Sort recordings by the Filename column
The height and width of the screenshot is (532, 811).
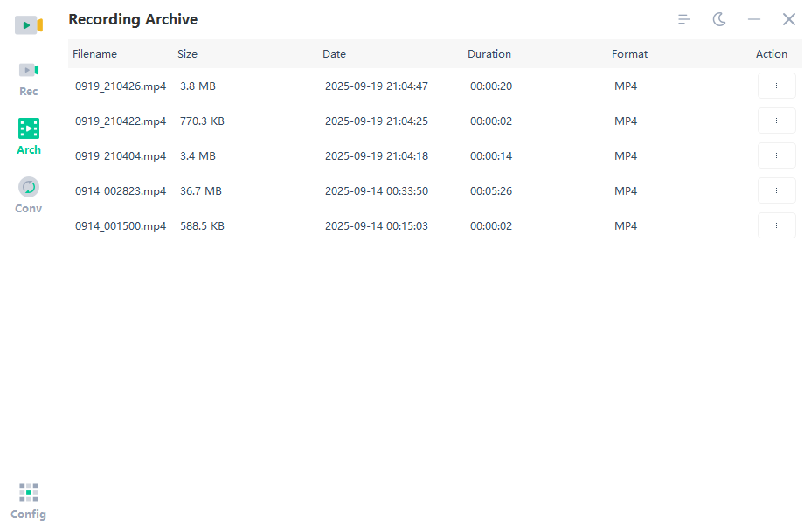pyautogui.click(x=94, y=53)
